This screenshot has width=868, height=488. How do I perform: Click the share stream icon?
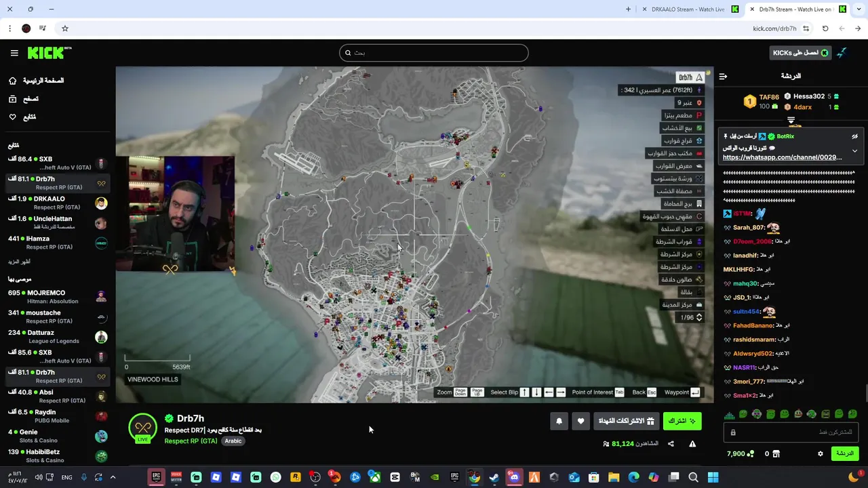pyautogui.click(x=671, y=444)
